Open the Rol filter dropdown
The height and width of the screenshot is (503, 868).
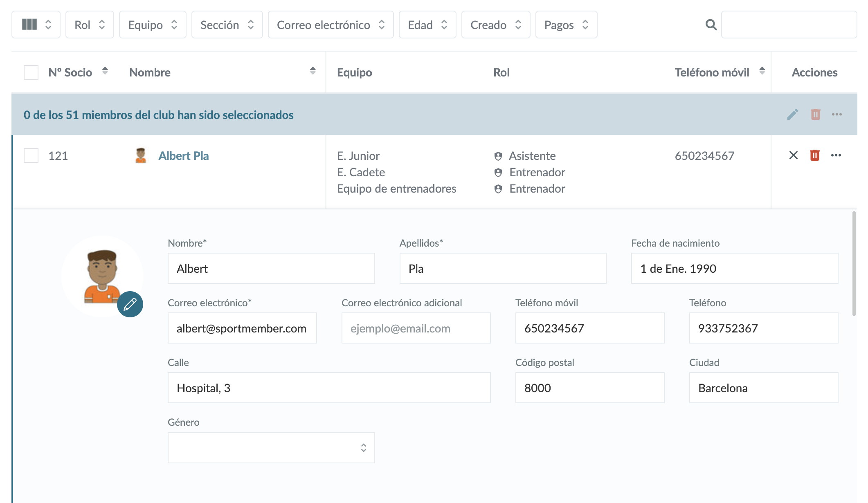[90, 25]
